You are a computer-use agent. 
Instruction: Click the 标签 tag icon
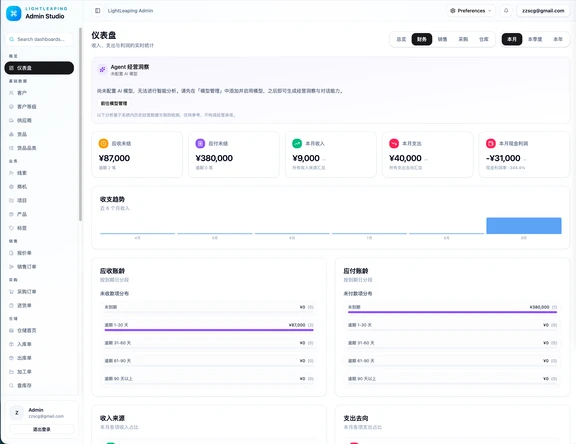pyautogui.click(x=11, y=228)
